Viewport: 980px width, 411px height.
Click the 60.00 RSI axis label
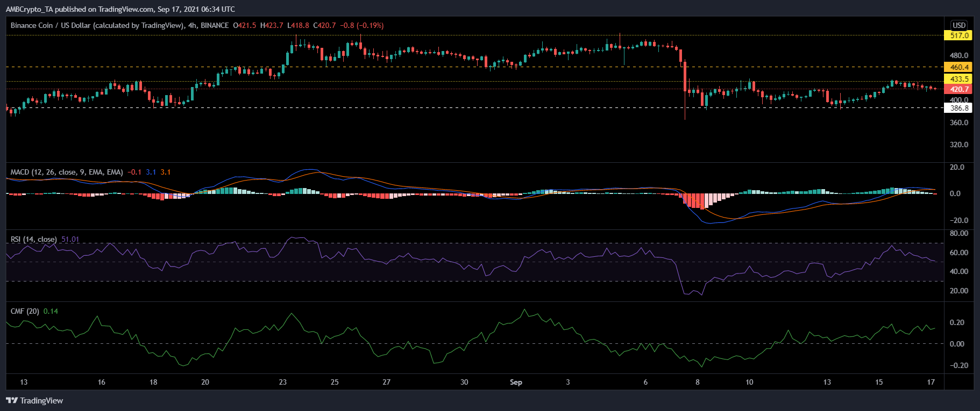pyautogui.click(x=959, y=253)
